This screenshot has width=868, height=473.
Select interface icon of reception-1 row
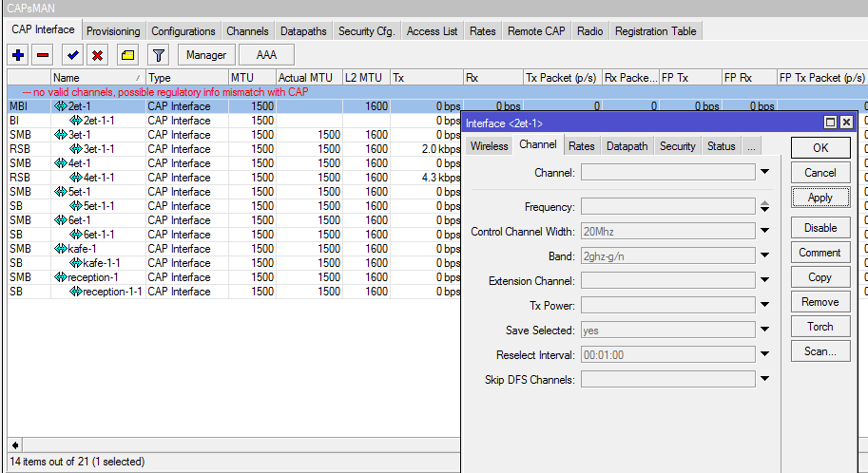(60, 277)
